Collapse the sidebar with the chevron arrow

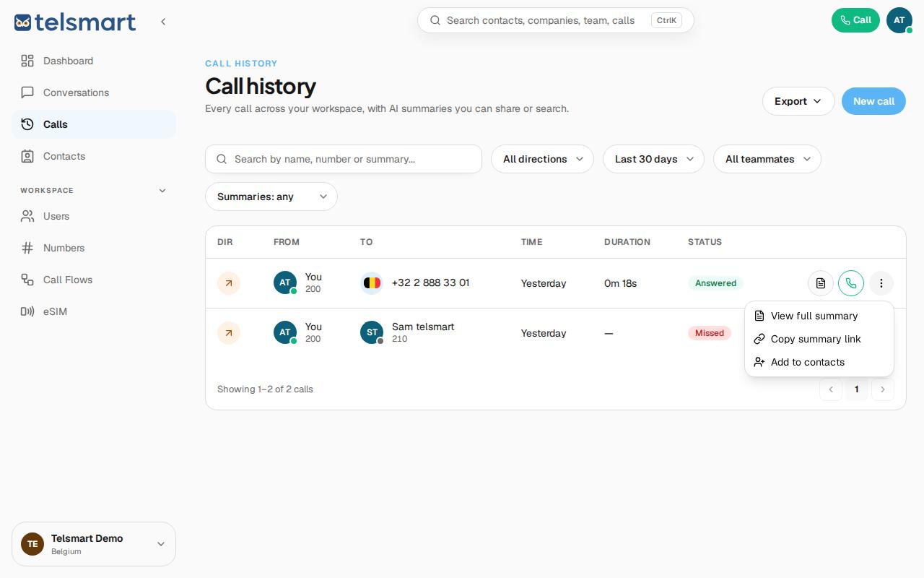(163, 22)
